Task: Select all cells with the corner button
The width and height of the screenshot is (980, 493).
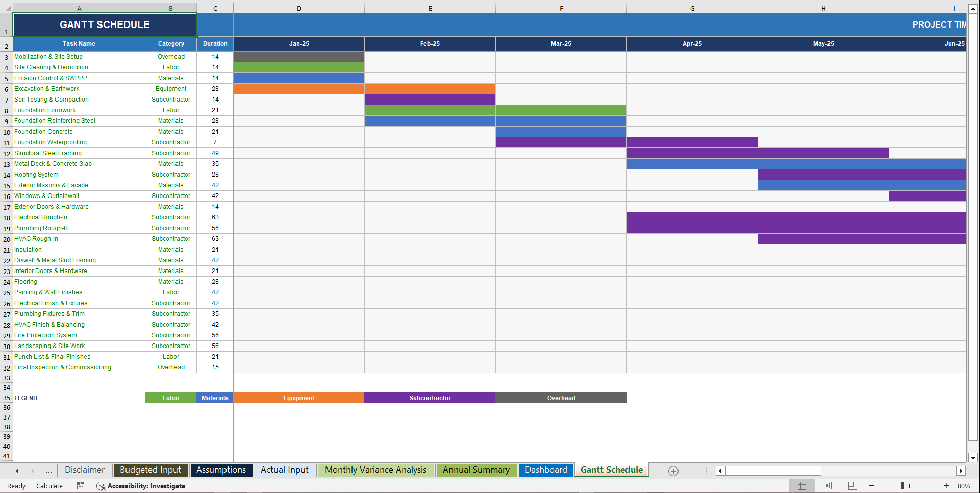Action: (6, 8)
